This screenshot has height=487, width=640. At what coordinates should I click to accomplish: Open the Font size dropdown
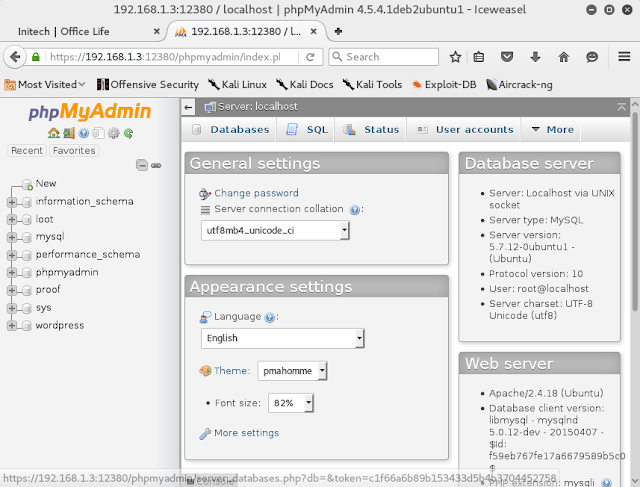[x=291, y=403]
